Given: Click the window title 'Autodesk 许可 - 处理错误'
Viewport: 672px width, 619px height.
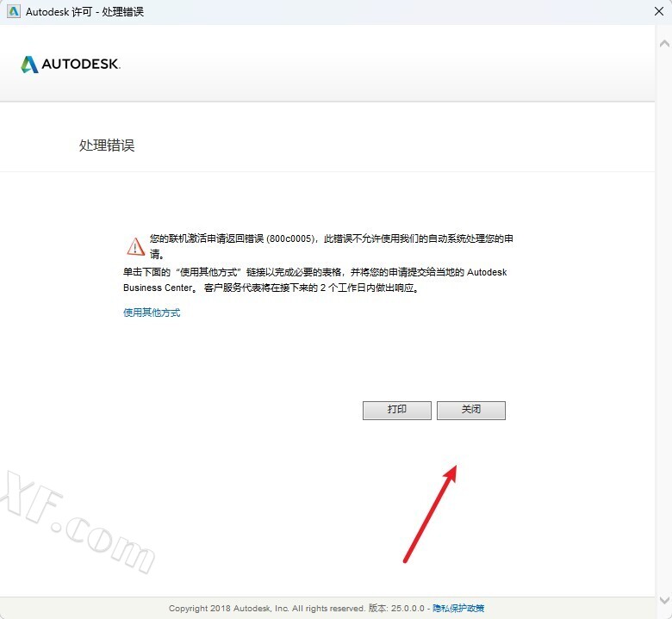Looking at the screenshot, I should coord(84,11).
